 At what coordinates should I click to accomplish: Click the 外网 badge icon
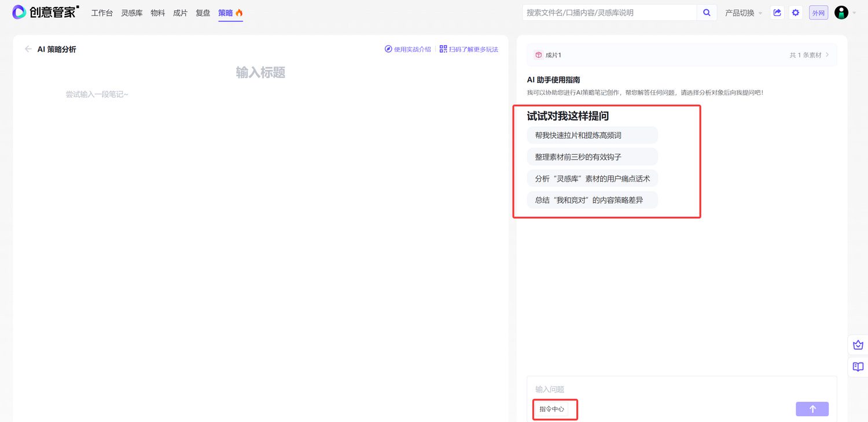pos(818,13)
